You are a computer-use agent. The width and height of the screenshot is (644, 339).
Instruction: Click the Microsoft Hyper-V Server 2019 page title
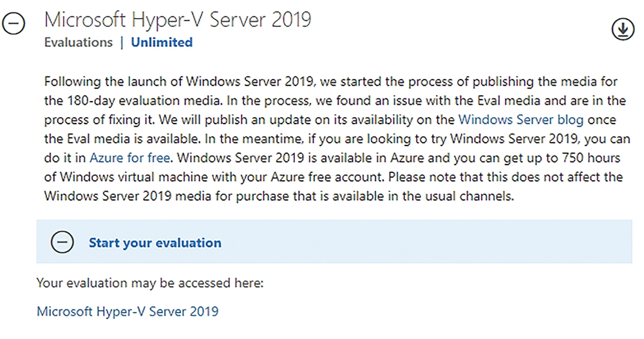click(x=178, y=20)
